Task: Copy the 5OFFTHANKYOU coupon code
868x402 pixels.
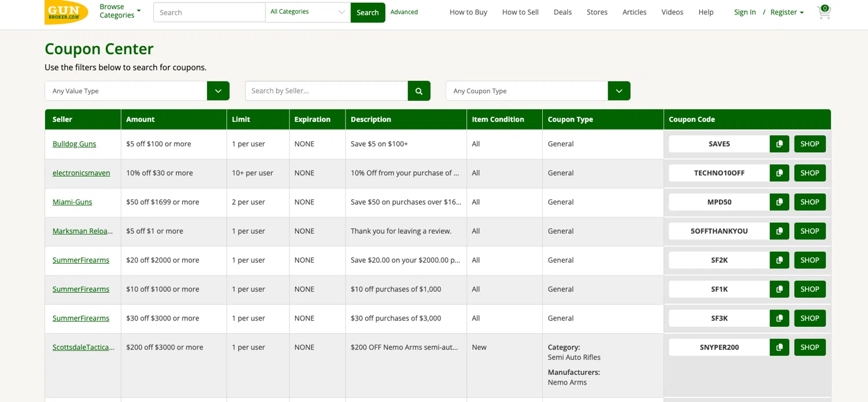Action: tap(779, 231)
